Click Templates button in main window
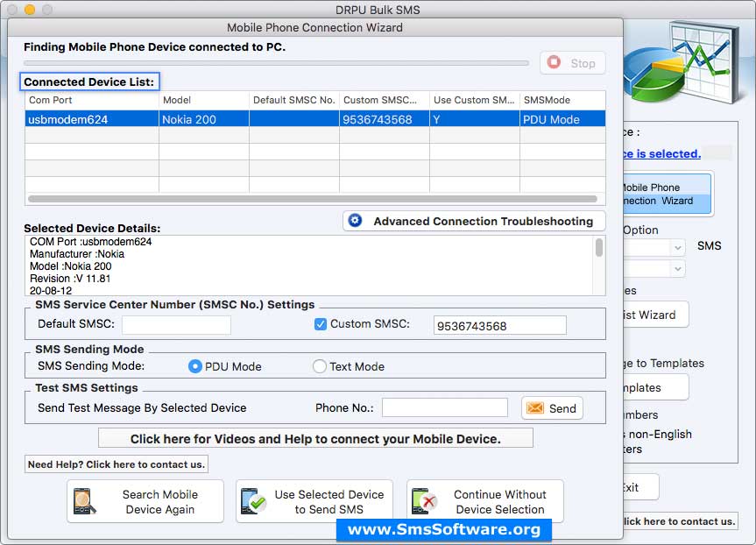This screenshot has width=756, height=545. (x=656, y=387)
